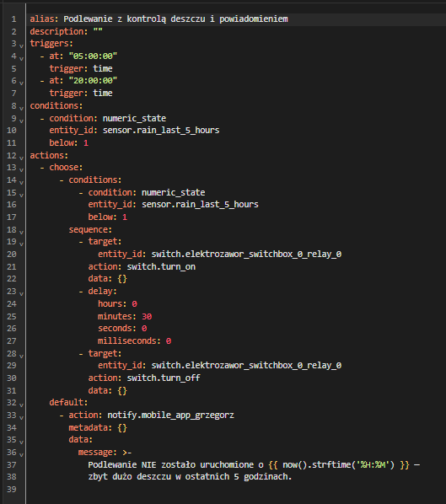The height and width of the screenshot is (504, 446).
Task: Click 'milliseconds: 0' in delay block
Action: (134, 340)
